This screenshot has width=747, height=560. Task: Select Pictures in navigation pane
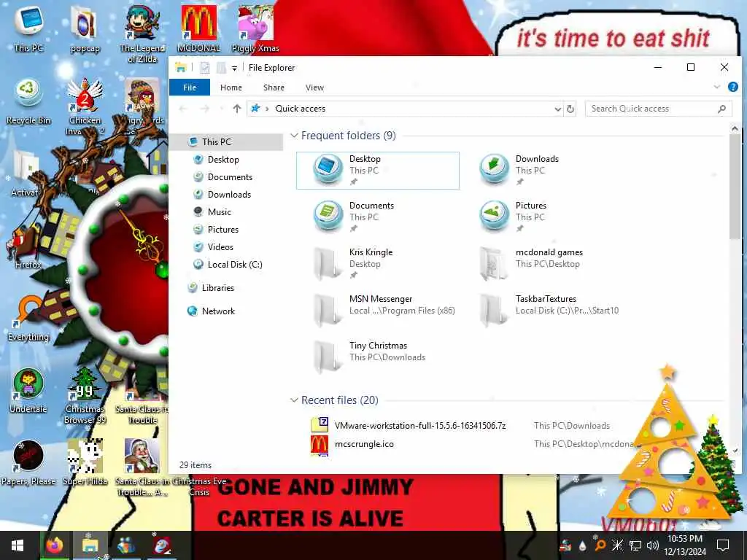click(x=226, y=230)
